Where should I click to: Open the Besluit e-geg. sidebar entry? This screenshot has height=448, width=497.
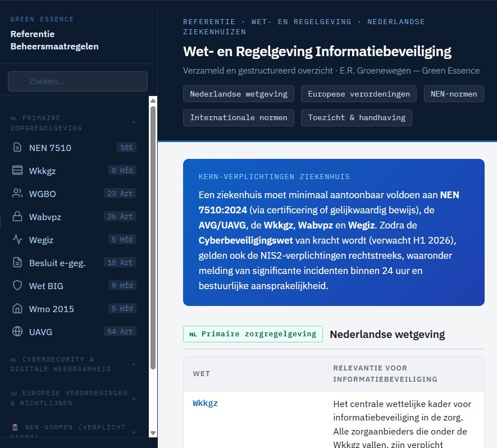[74, 263]
